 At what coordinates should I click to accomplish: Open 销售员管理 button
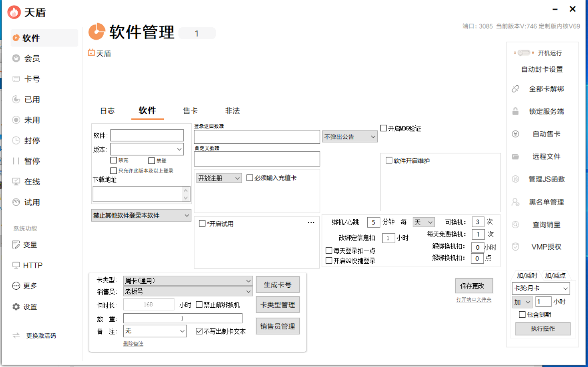click(278, 326)
